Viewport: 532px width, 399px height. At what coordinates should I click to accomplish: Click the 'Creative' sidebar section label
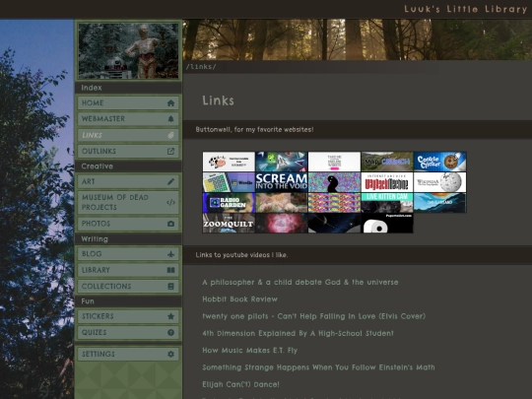click(x=97, y=166)
